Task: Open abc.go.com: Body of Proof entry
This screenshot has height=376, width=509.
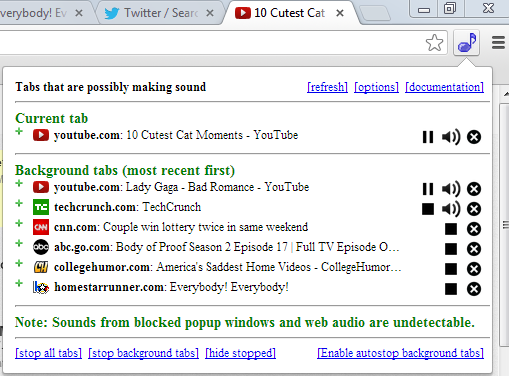Action: point(227,247)
